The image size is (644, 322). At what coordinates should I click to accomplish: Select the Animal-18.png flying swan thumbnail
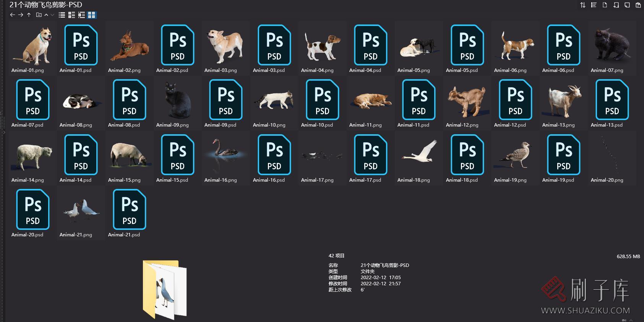point(419,151)
